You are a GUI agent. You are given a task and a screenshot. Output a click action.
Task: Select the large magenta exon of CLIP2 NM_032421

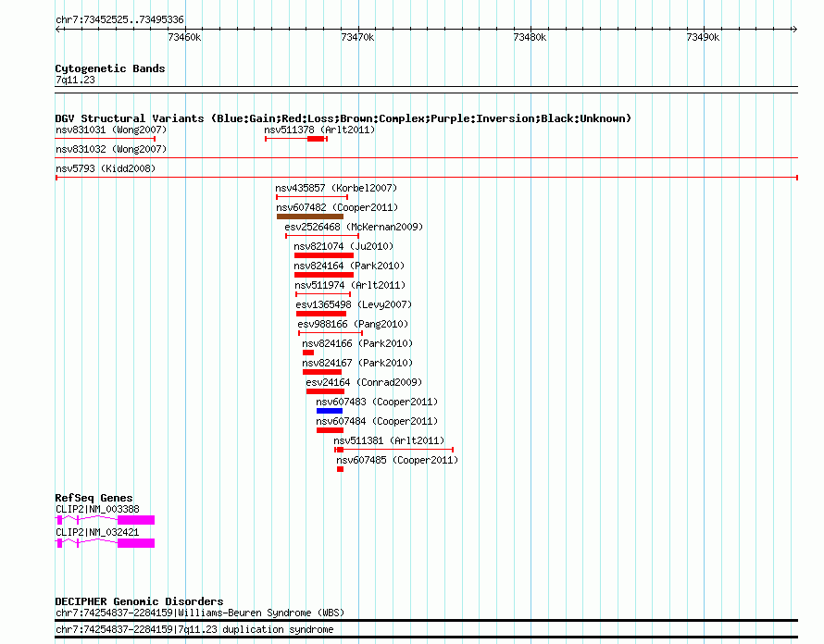coord(136,543)
